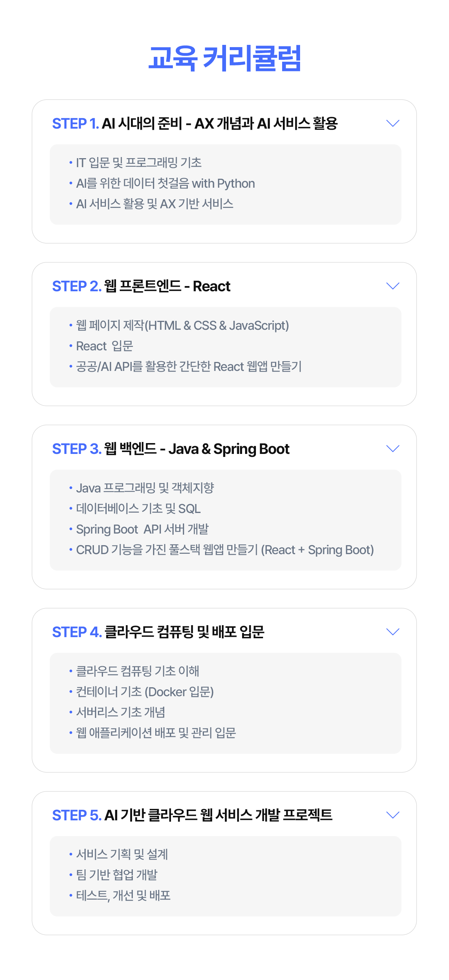Click AI를 위한 데이터 첫걸음 with Python item
Screen dimensions: 449x980
[x=165, y=183]
